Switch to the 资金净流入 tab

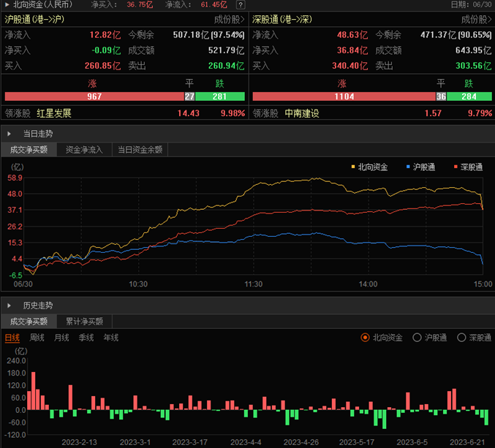click(x=83, y=150)
